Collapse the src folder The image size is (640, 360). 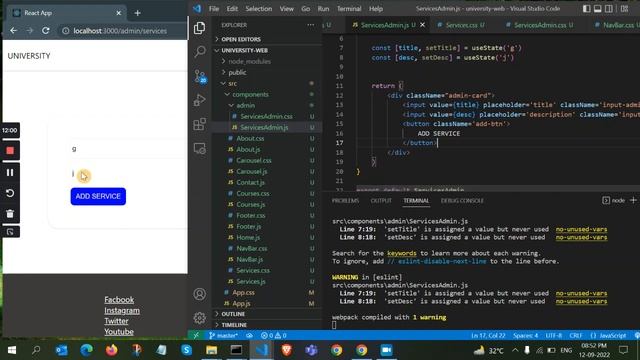click(232, 83)
